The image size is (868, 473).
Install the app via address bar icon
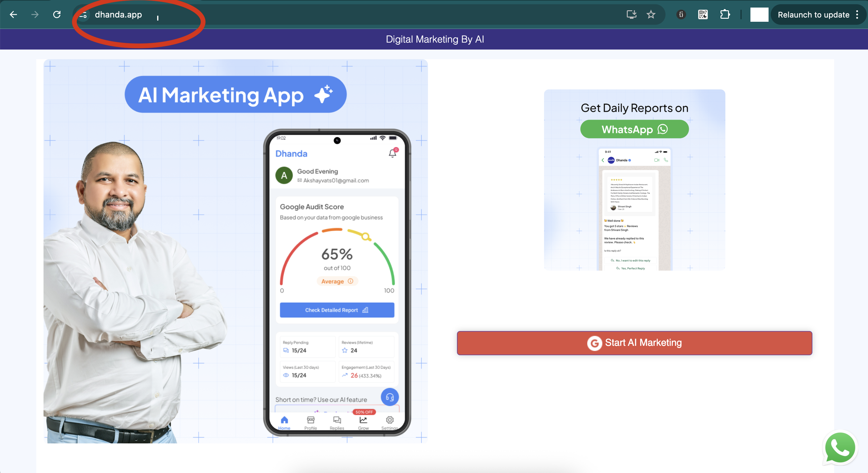point(631,14)
